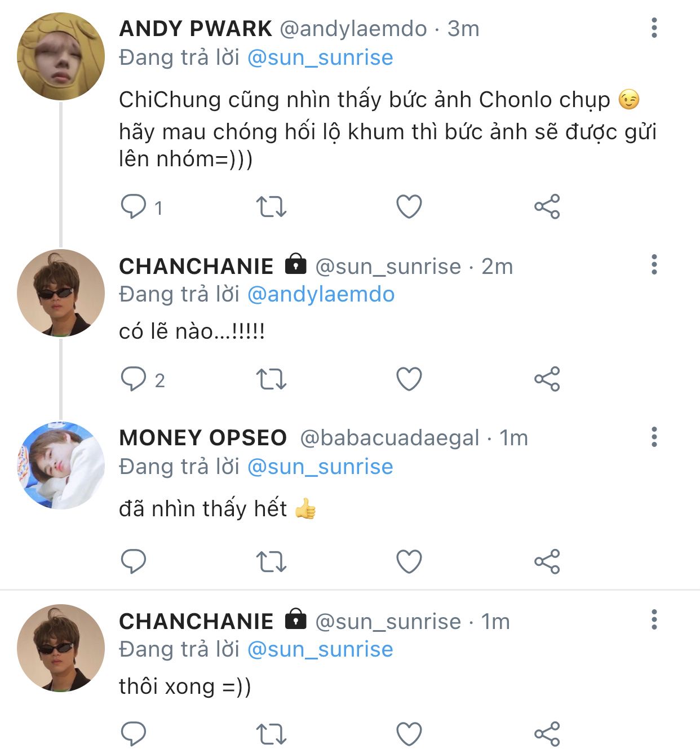Reply to MONEY OPSEO's tweet

point(134,561)
